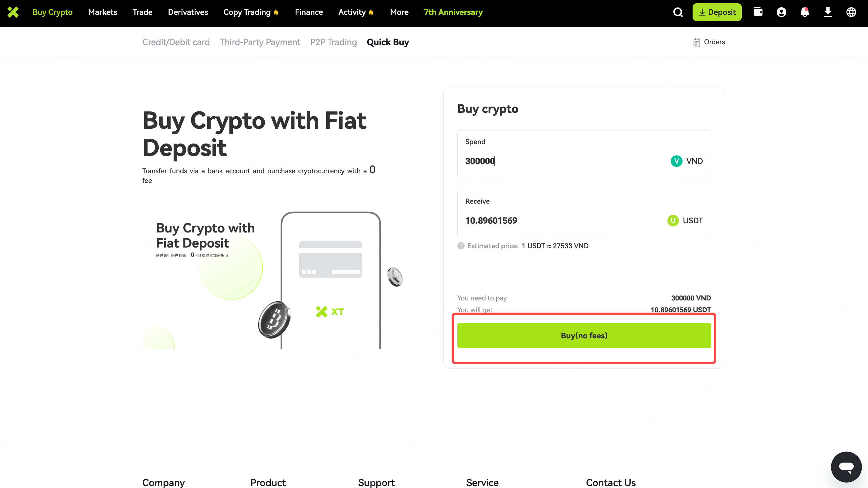Click the Spend amount input field

tap(559, 161)
